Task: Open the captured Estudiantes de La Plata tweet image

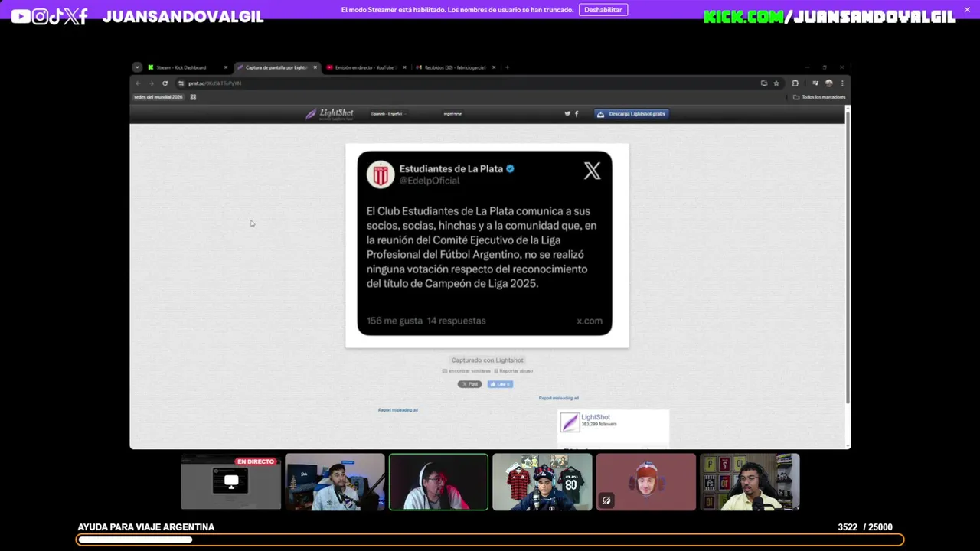Action: tap(487, 245)
